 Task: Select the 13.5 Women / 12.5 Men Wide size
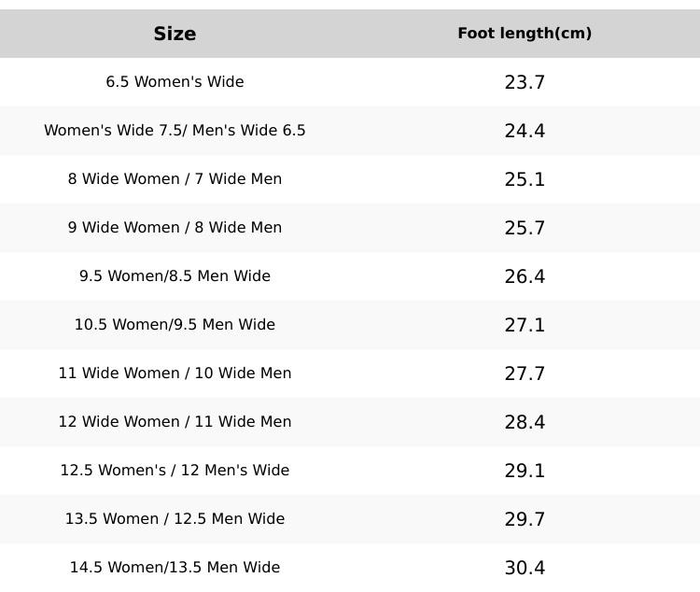175,519
